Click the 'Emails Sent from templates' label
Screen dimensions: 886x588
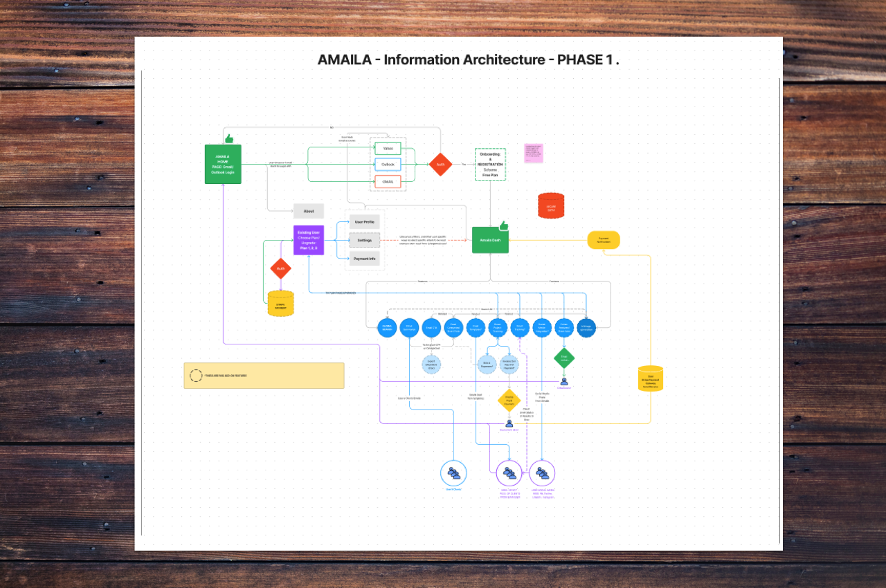[x=476, y=396]
